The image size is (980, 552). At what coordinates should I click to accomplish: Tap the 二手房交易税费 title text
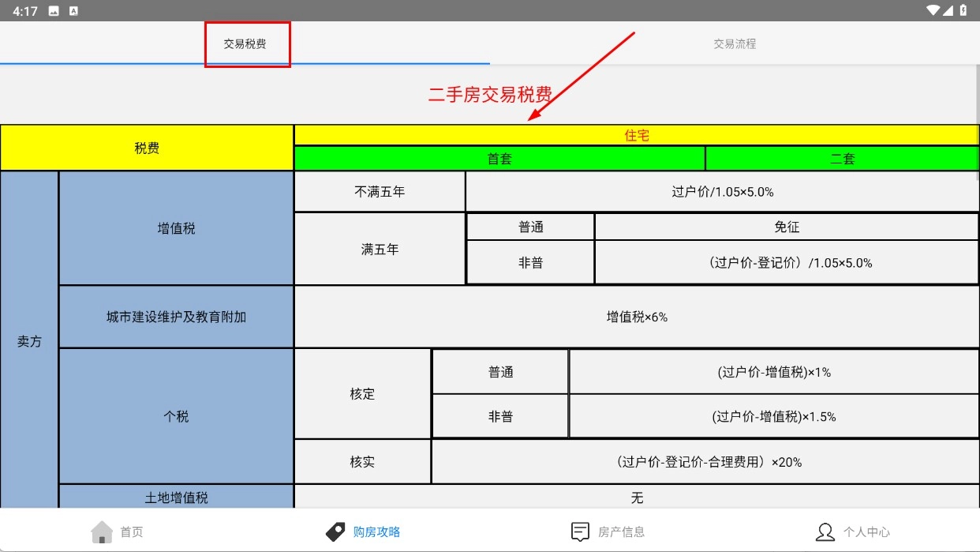[489, 95]
